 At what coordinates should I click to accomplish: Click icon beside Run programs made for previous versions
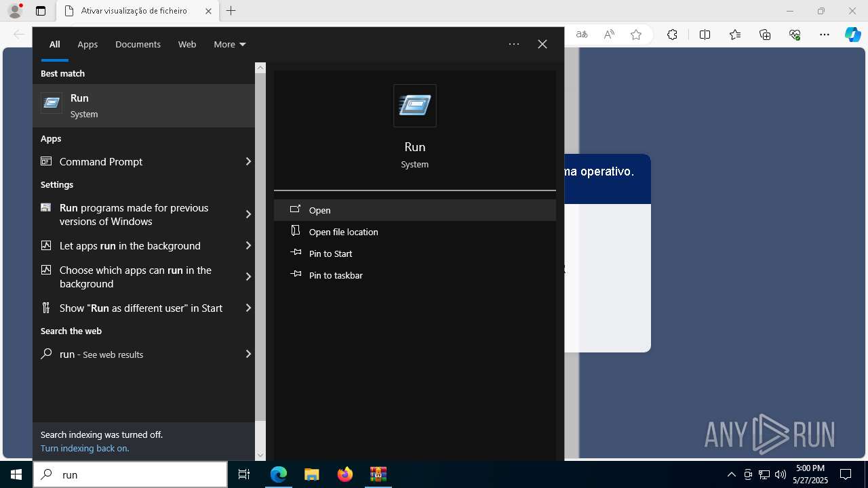[x=46, y=207]
